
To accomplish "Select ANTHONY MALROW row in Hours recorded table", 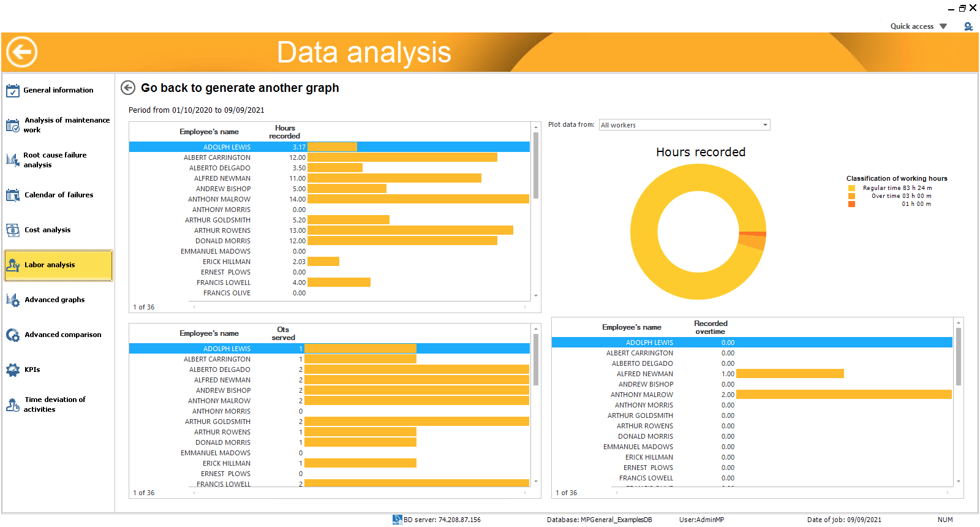I will coord(330,199).
